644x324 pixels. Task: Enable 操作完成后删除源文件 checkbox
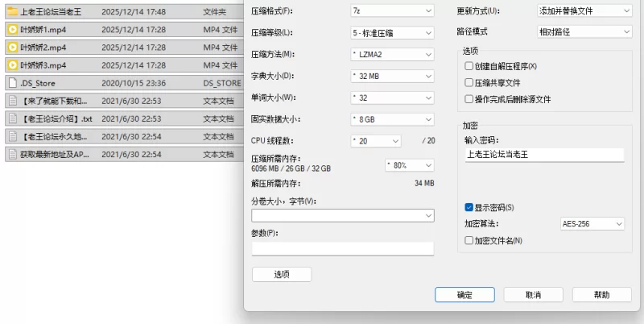coord(469,98)
